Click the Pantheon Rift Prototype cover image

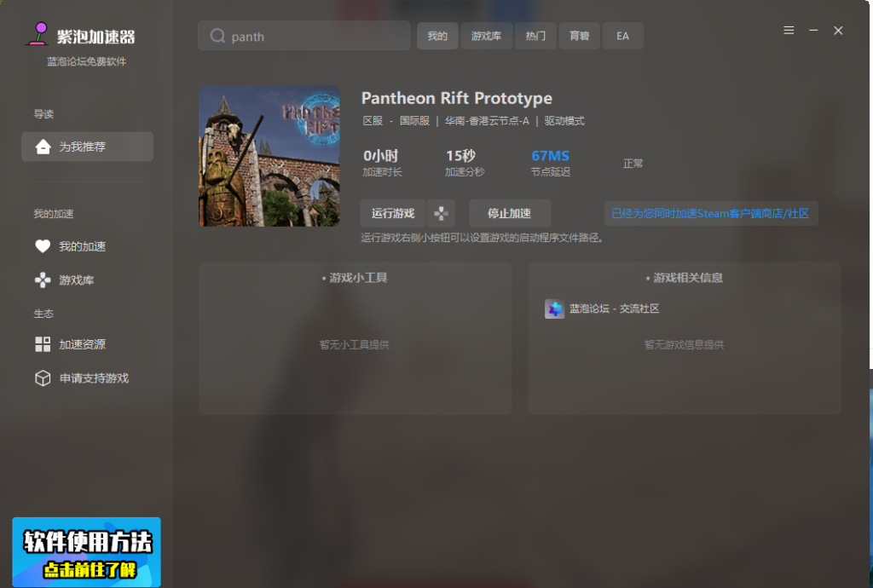click(269, 156)
